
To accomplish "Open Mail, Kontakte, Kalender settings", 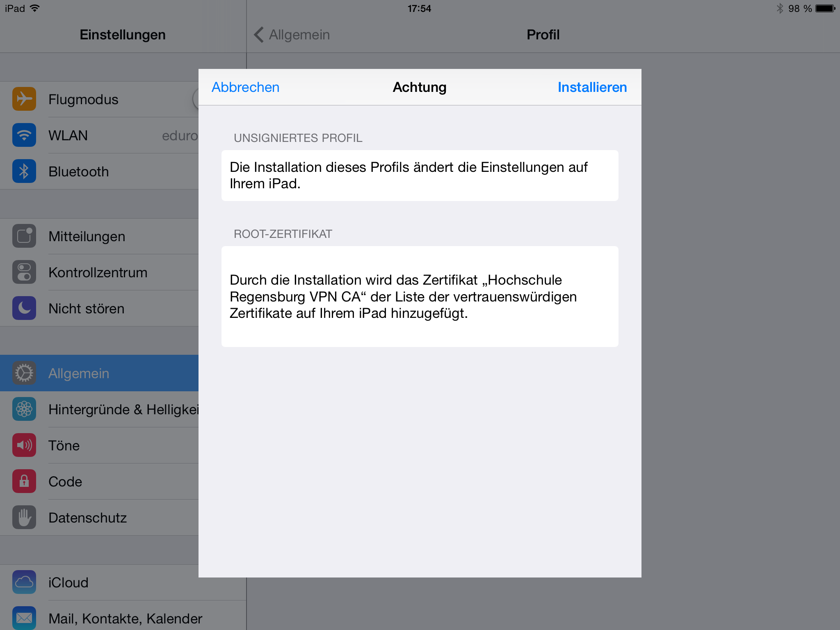I will click(x=123, y=616).
